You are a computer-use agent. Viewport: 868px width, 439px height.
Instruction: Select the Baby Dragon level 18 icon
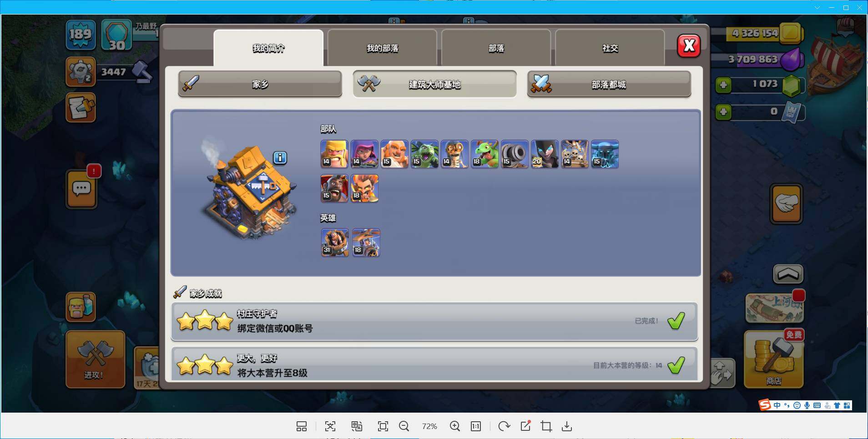pyautogui.click(x=484, y=154)
